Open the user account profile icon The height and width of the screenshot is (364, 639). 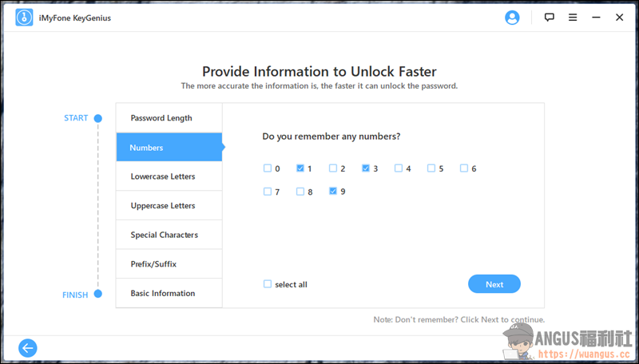point(512,18)
